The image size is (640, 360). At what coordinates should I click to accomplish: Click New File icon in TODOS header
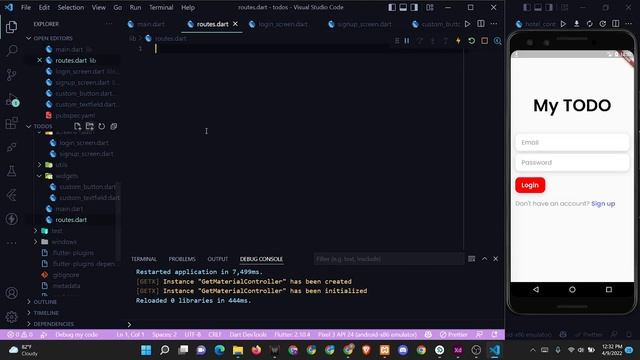[78, 126]
